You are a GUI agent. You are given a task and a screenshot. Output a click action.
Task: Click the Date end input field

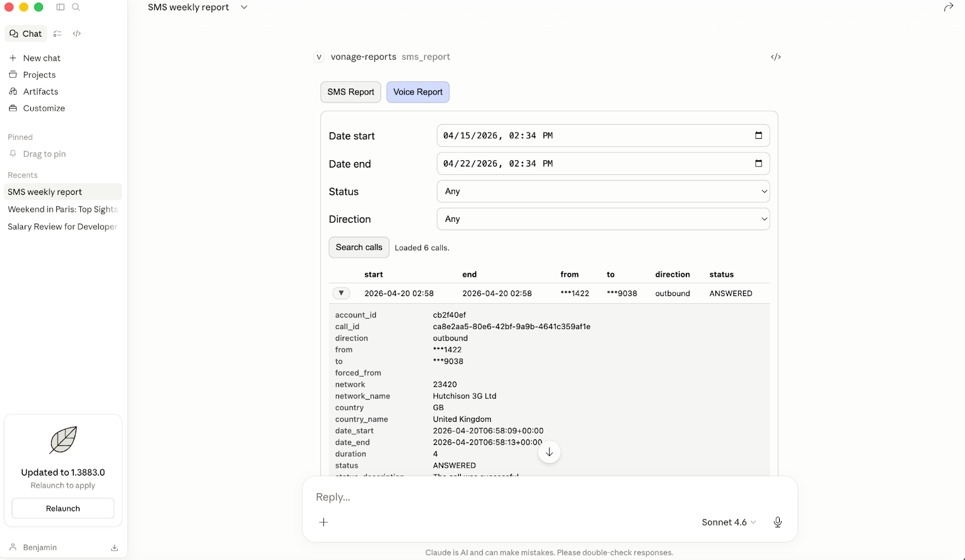(x=603, y=163)
